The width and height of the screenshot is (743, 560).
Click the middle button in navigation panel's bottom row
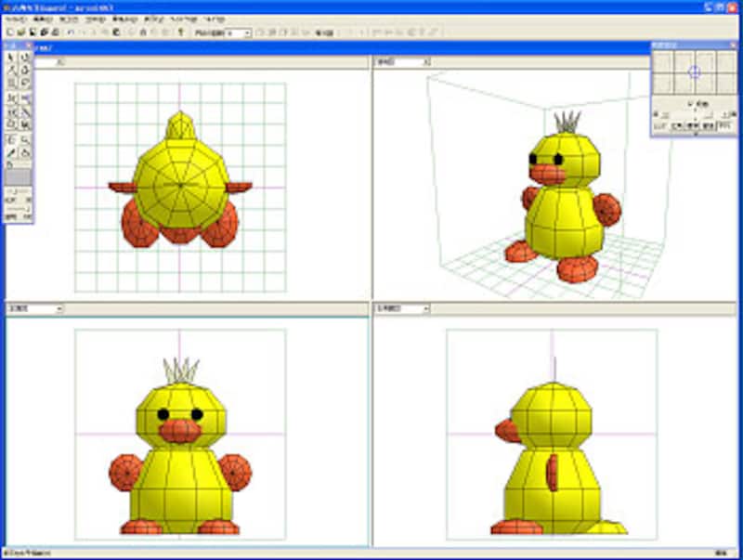(692, 125)
